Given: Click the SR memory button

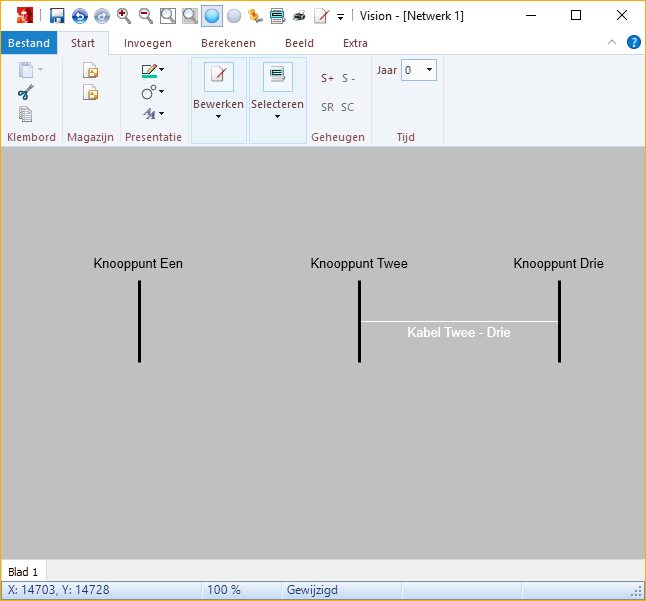Looking at the screenshot, I should pos(327,107).
